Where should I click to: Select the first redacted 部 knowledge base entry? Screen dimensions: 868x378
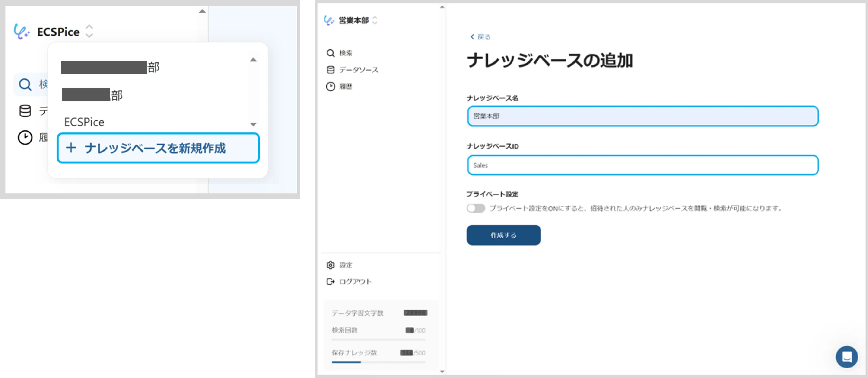pyautogui.click(x=110, y=67)
